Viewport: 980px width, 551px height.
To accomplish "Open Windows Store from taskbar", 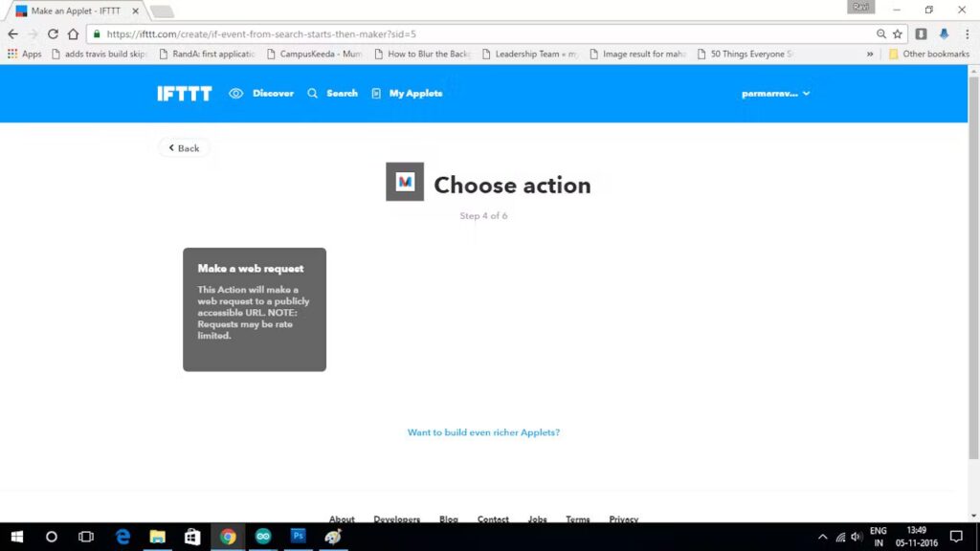I will 192,537.
